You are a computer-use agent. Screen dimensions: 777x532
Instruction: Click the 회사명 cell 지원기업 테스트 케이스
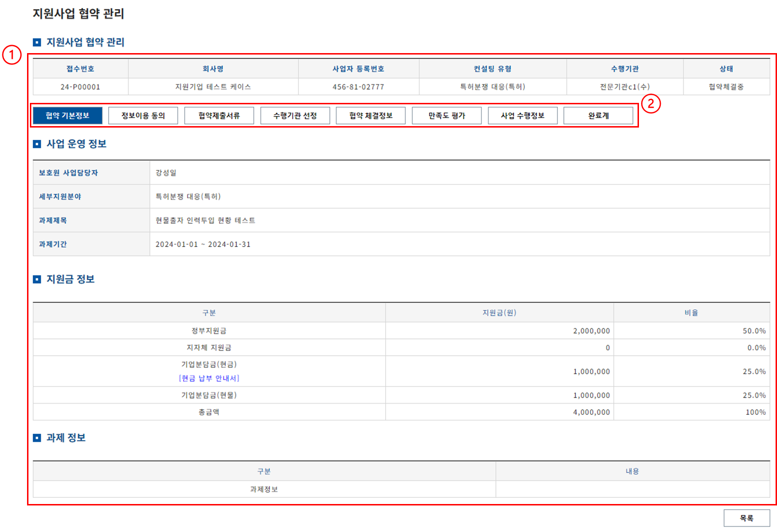coord(213,87)
